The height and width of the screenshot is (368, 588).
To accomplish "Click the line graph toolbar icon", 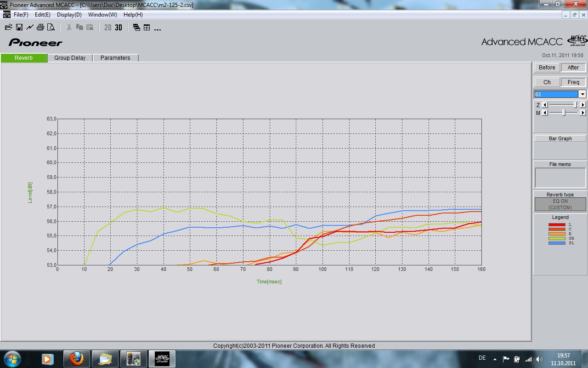I will [x=30, y=28].
